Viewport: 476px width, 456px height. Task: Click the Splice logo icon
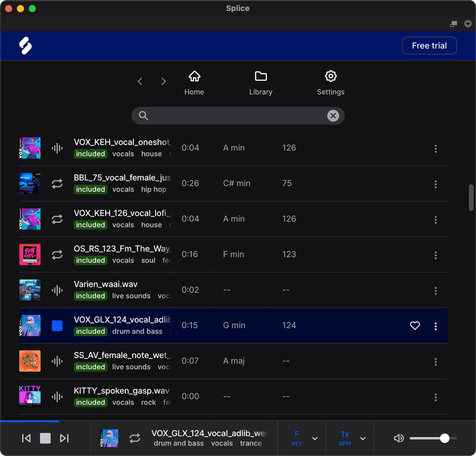(25, 46)
